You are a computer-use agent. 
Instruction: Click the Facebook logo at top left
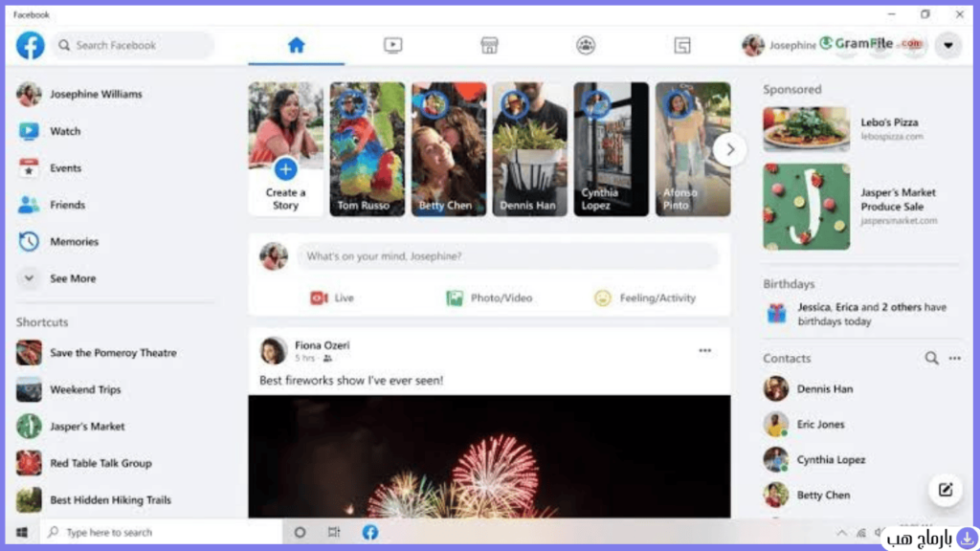[30, 46]
